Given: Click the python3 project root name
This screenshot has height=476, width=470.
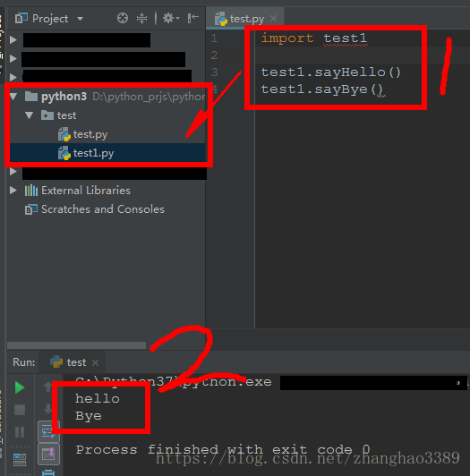Looking at the screenshot, I should pyautogui.click(x=64, y=97).
